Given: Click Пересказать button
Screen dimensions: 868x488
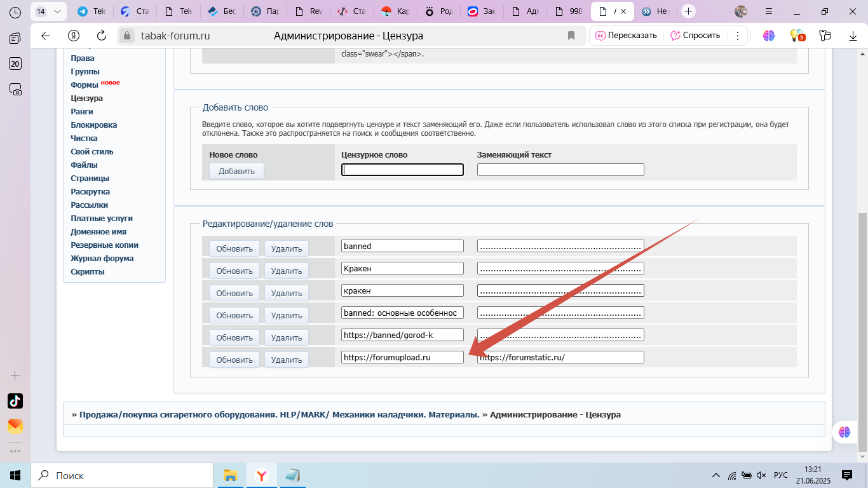Looking at the screenshot, I should coord(626,36).
